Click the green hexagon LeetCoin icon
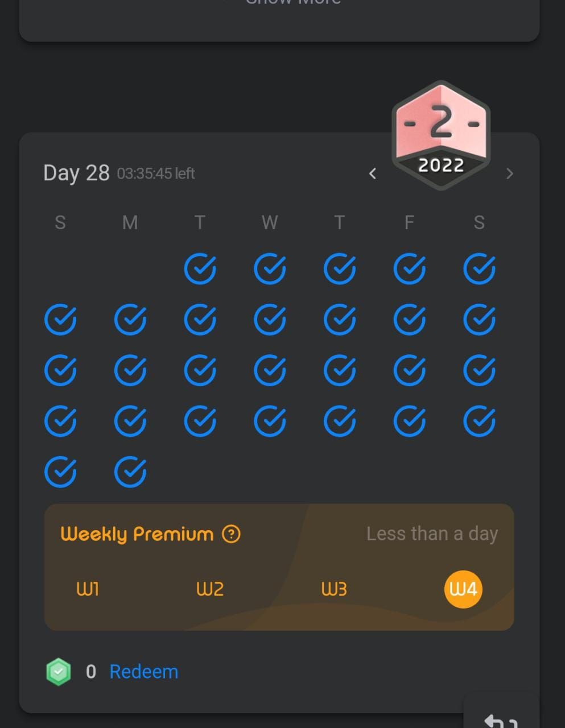 click(x=59, y=672)
